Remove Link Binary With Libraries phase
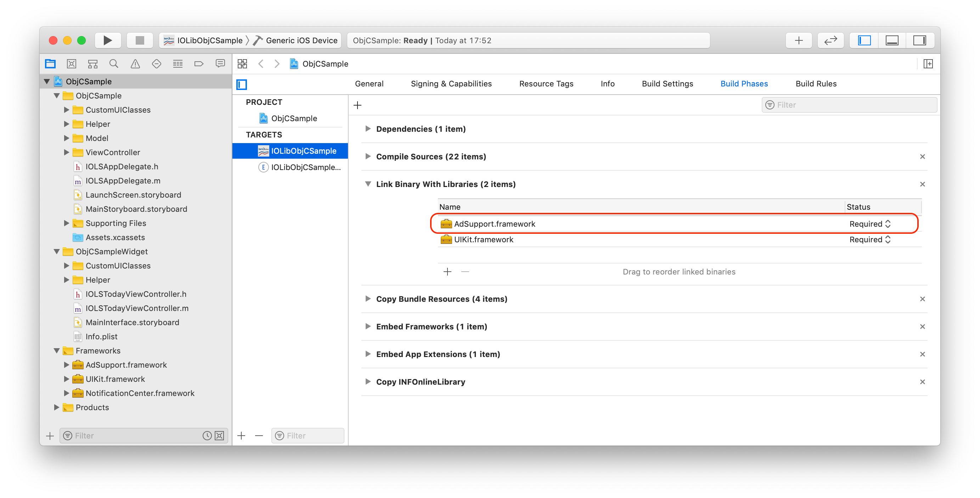Viewport: 980px width, 498px height. 922,184
